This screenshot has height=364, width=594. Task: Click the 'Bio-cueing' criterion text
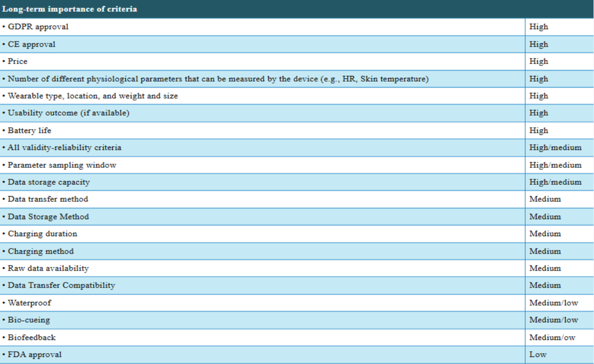coord(28,320)
